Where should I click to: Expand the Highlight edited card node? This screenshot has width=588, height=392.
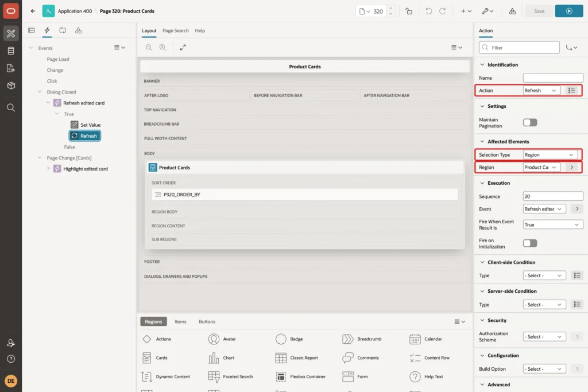pos(48,169)
